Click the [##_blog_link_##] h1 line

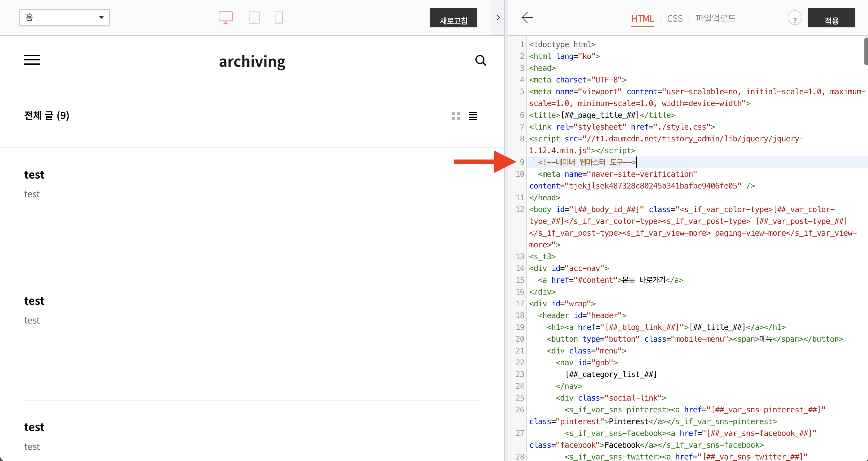point(666,327)
